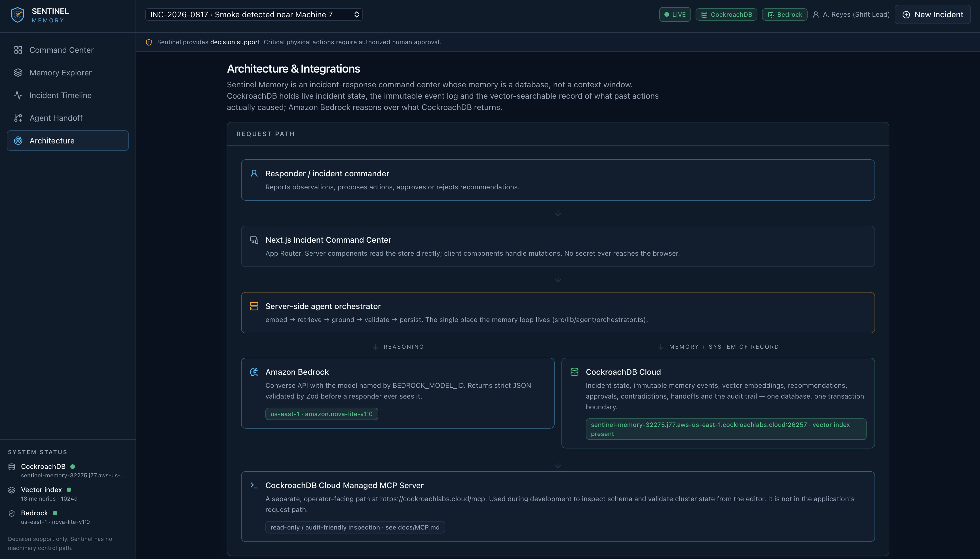Click the sentinel-memory cockroachlabs.cloud connection tag
This screenshot has width=980, height=559.
(x=726, y=429)
